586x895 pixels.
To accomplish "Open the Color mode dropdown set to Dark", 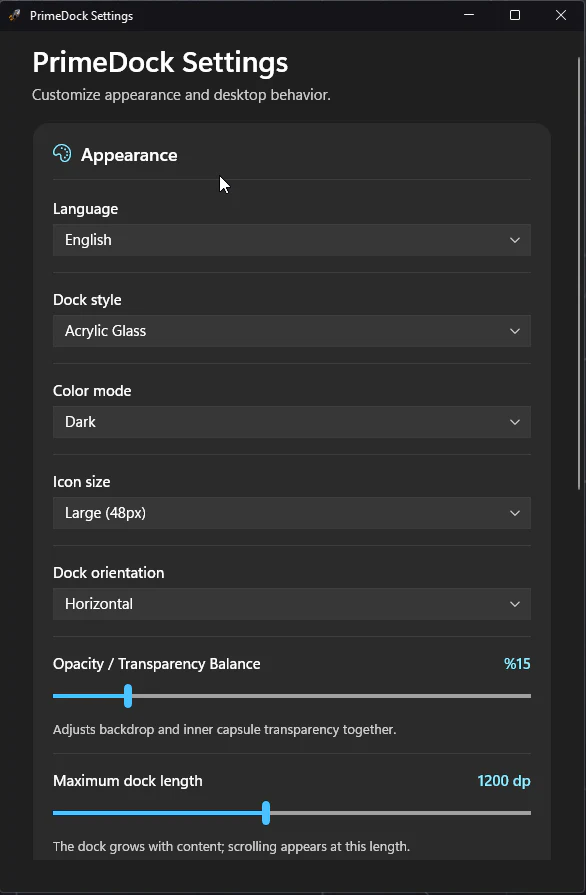I will tap(292, 422).
